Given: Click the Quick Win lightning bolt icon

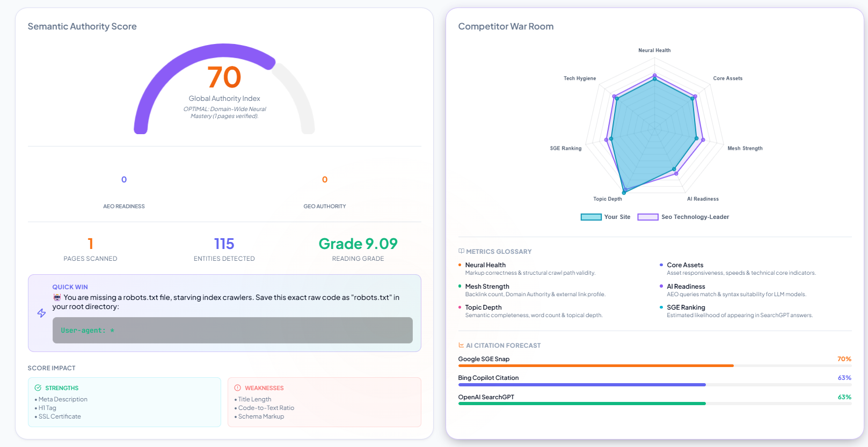Looking at the screenshot, I should [x=41, y=313].
